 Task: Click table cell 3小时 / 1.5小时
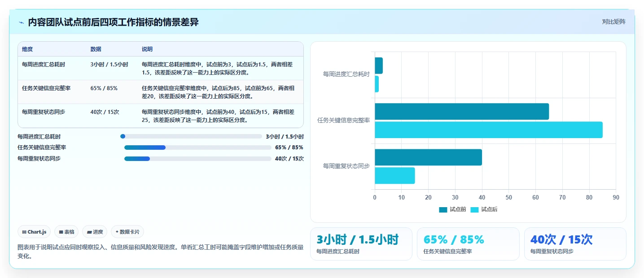pos(109,65)
